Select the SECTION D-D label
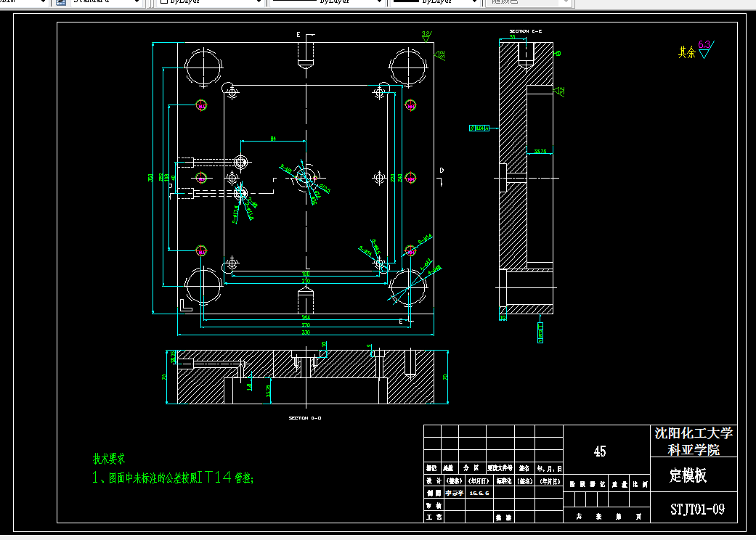Image resolution: width=756 pixels, height=540 pixels. click(305, 418)
